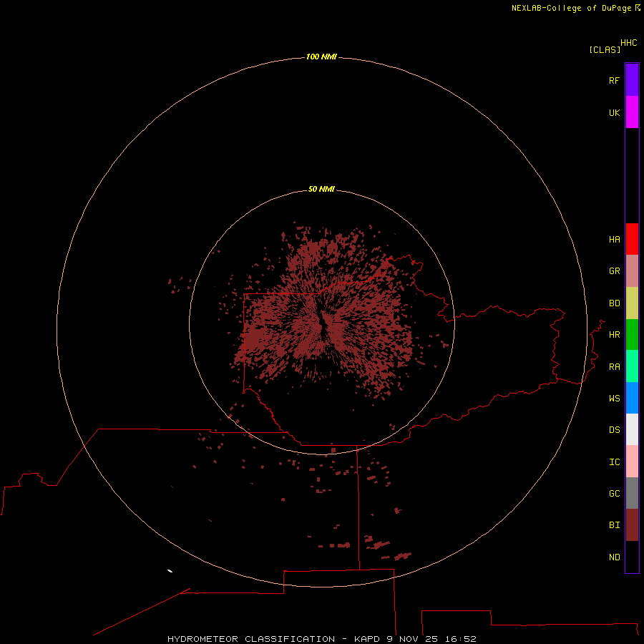Click the RF legend label
The width and height of the screenshot is (644, 644).
pos(614,80)
